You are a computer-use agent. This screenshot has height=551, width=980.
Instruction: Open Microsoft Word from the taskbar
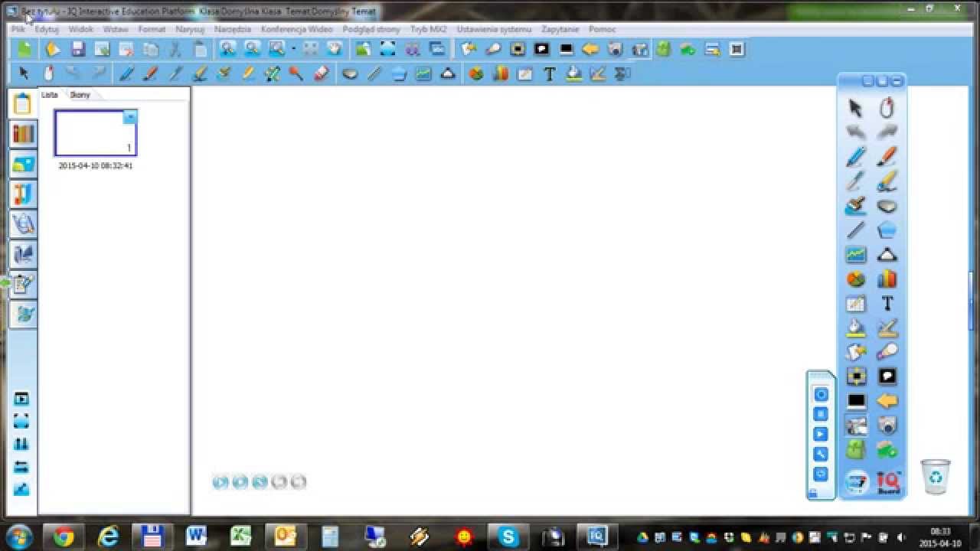pyautogui.click(x=197, y=537)
